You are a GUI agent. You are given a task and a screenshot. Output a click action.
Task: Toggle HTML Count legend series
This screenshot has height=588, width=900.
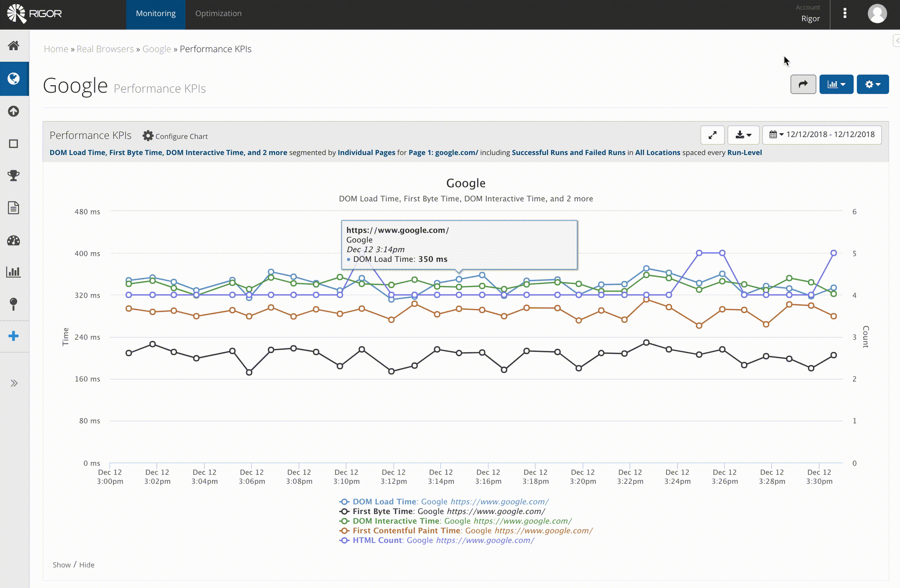(x=437, y=540)
